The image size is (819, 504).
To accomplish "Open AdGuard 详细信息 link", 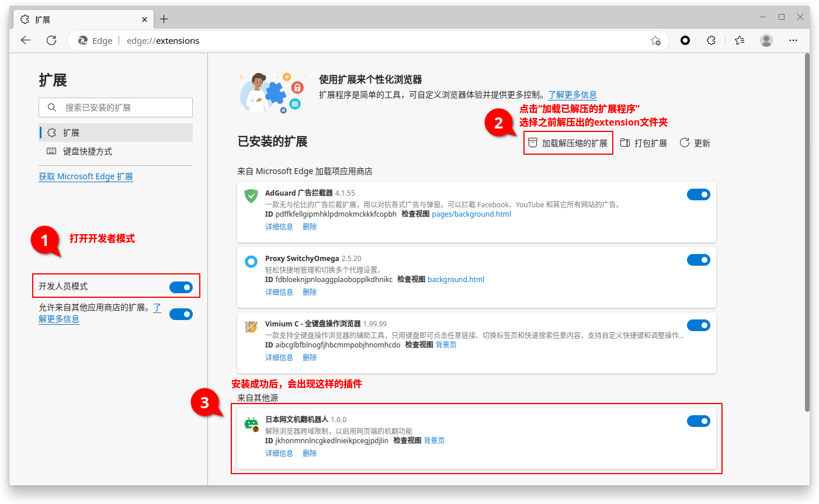I will [279, 227].
